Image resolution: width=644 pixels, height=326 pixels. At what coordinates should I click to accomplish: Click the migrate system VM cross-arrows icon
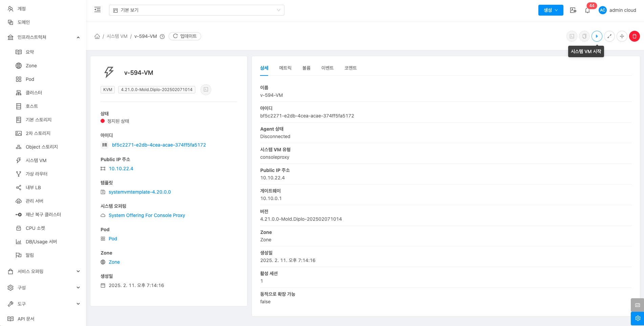point(622,36)
